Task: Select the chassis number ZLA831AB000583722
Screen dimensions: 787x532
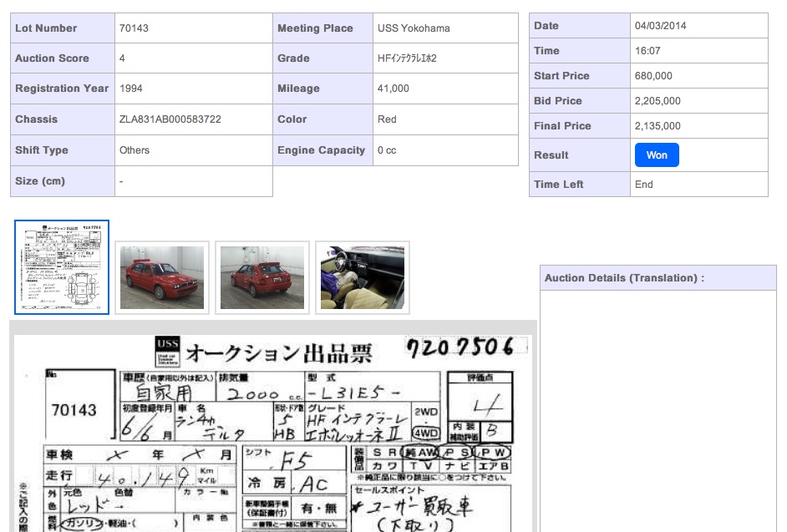Action: 170,119
